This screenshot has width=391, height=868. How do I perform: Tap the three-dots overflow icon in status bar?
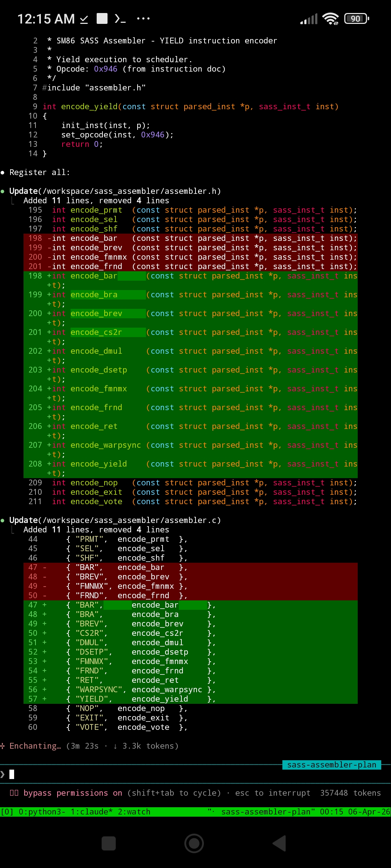tap(143, 18)
